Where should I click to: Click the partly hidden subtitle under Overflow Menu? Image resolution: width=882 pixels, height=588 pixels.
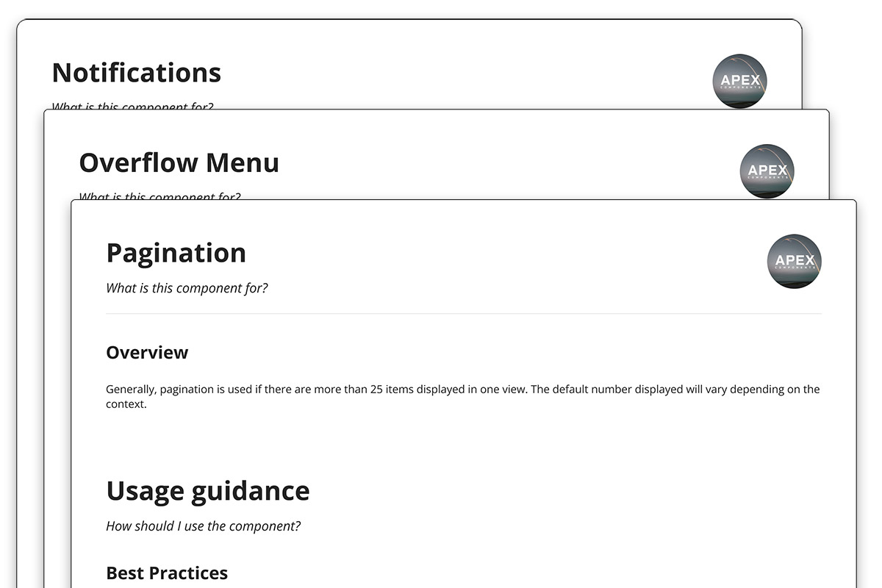[159, 197]
